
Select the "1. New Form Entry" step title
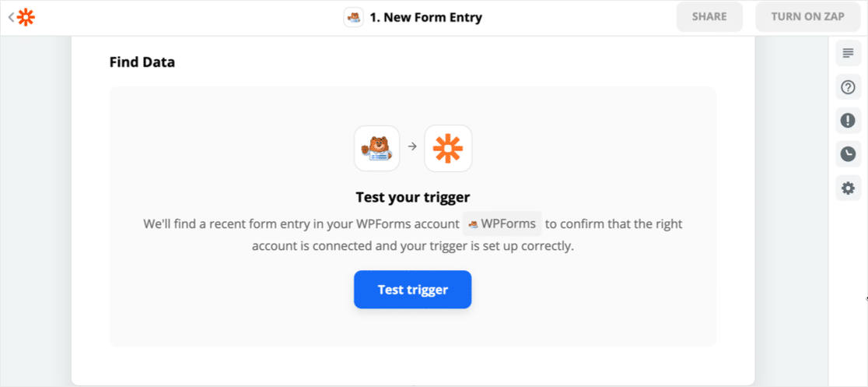426,17
